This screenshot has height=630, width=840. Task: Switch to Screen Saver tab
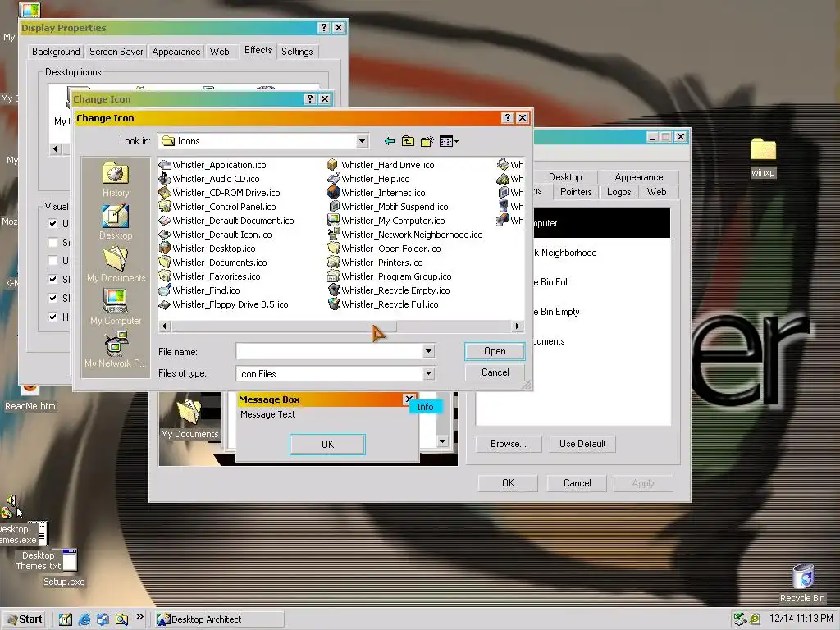(116, 52)
